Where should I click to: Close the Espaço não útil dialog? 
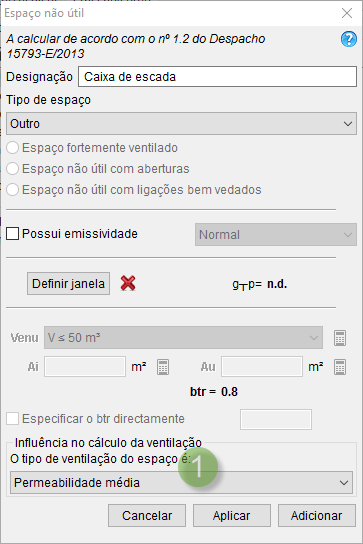[347, 13]
